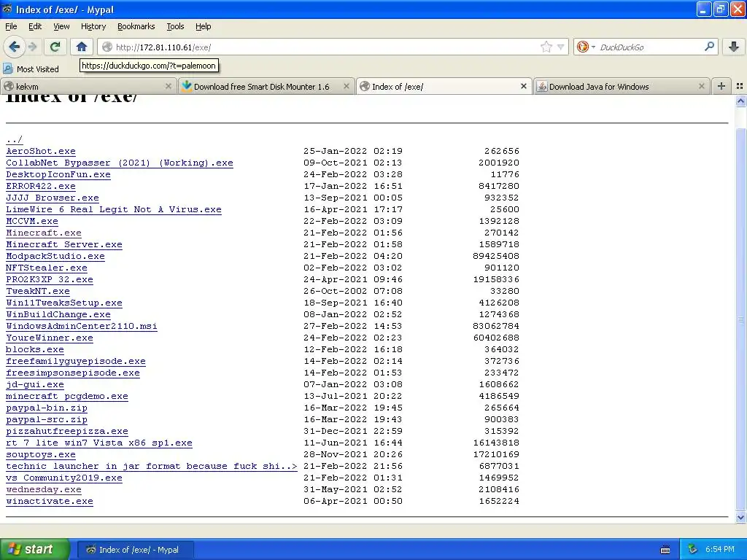This screenshot has height=560, width=747.
Task: Click the NFTStealer.exe link
Action: (47, 268)
